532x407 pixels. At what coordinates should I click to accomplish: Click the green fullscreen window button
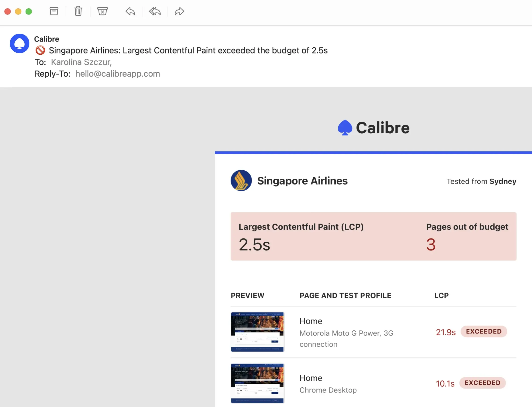coord(29,11)
